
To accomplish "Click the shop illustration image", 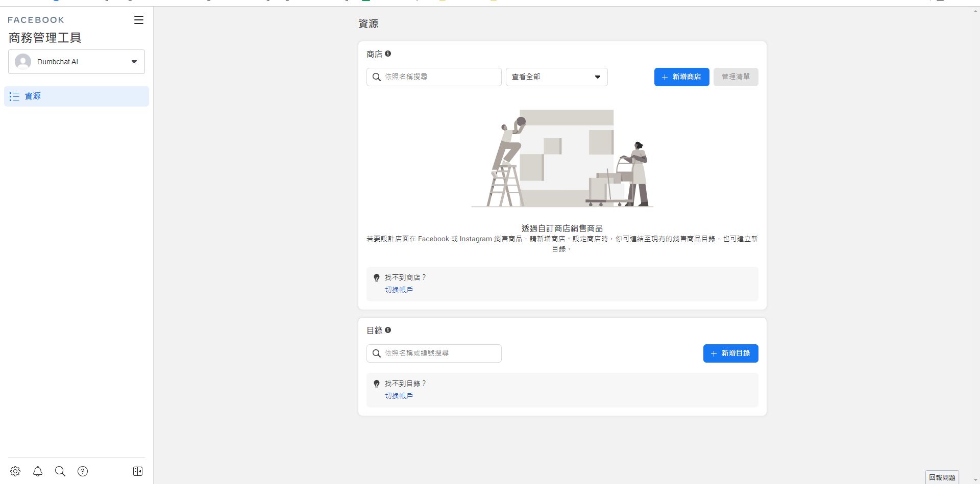I will [562, 158].
